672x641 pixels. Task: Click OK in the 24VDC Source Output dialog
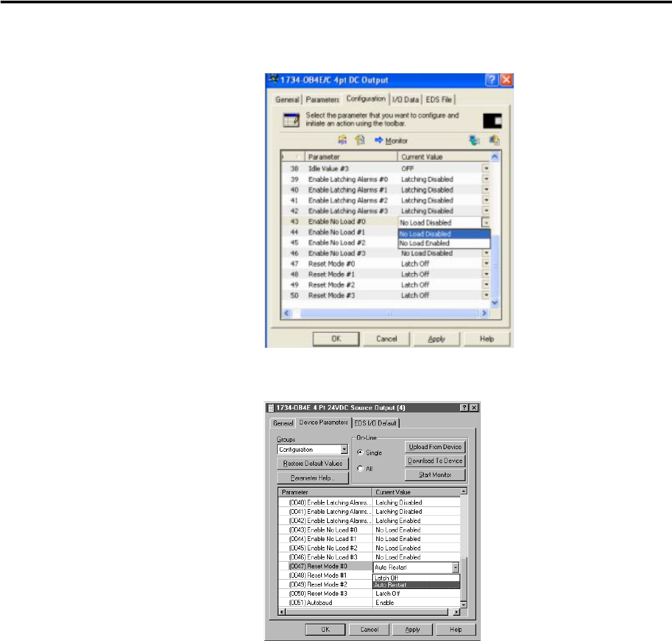click(x=325, y=630)
